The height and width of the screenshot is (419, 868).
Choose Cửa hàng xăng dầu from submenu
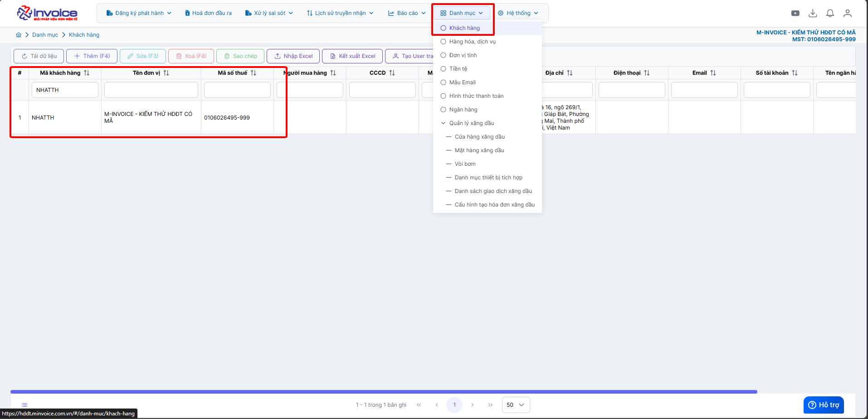point(479,137)
